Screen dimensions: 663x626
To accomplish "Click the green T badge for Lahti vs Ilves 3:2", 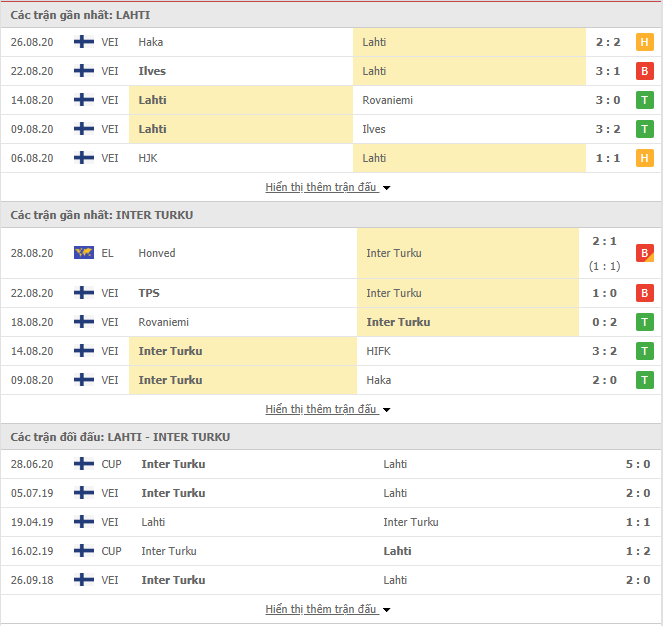I will click(x=644, y=129).
